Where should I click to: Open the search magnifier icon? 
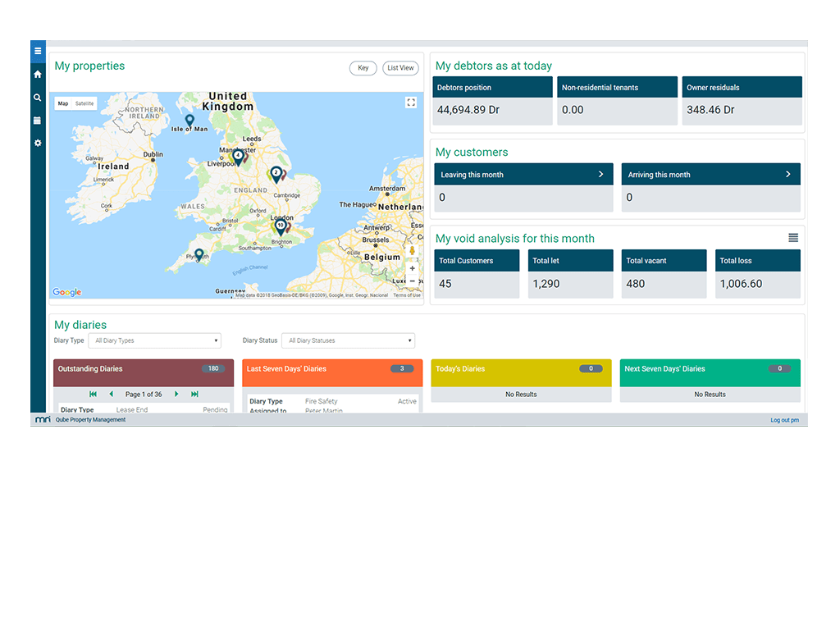point(38,98)
